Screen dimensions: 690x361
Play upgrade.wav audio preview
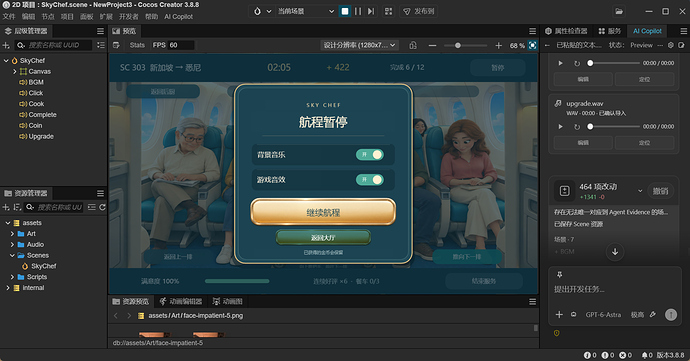tap(560, 127)
